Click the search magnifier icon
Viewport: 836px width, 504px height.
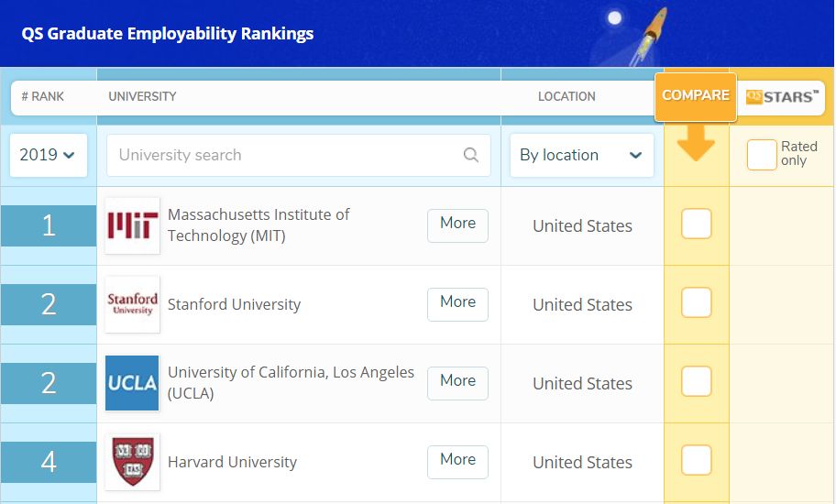471,155
